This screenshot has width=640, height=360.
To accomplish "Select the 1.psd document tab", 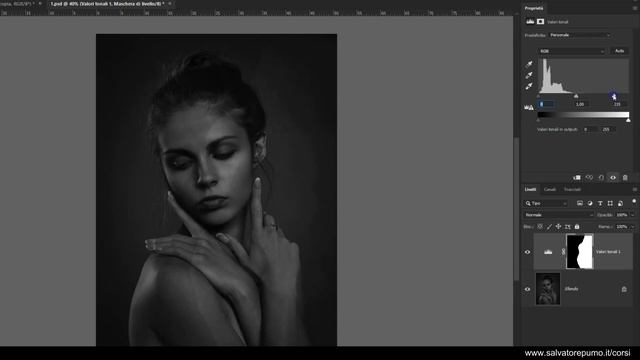I will click(x=107, y=4).
